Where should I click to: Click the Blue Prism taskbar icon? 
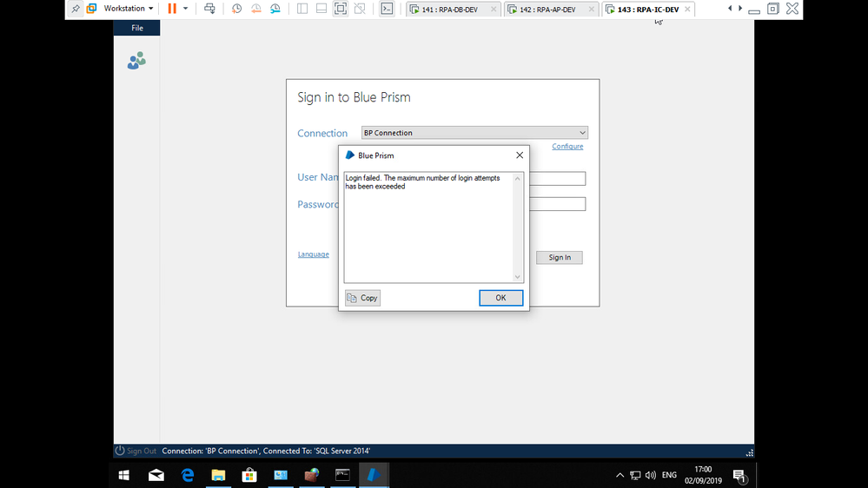374,475
